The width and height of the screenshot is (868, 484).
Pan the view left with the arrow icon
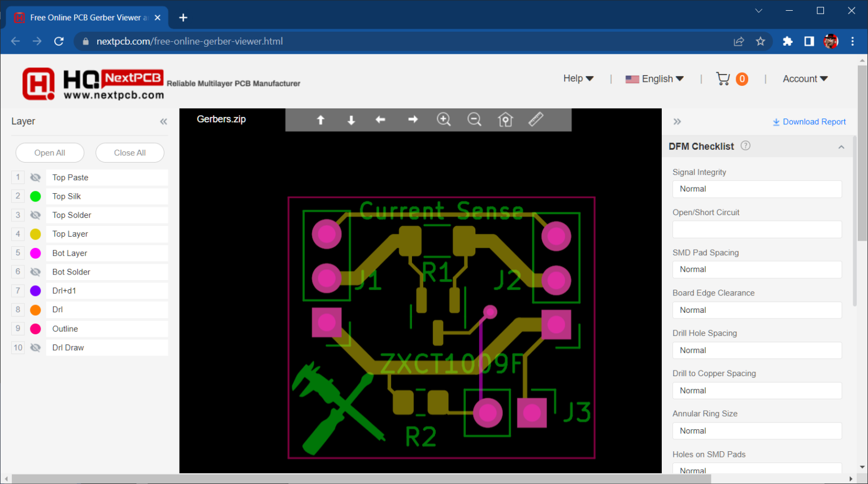[x=380, y=120]
